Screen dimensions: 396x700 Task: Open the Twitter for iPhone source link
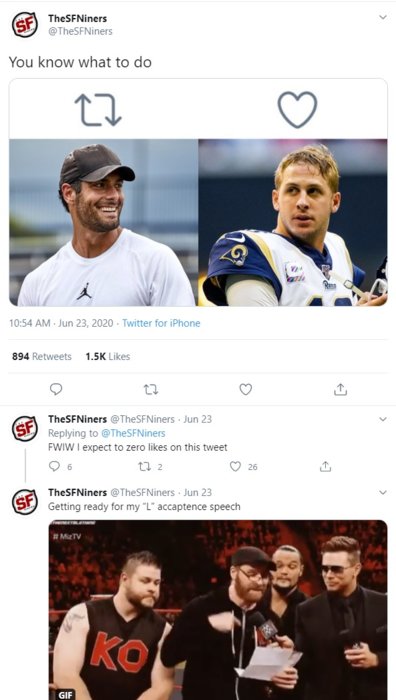pyautogui.click(x=161, y=323)
